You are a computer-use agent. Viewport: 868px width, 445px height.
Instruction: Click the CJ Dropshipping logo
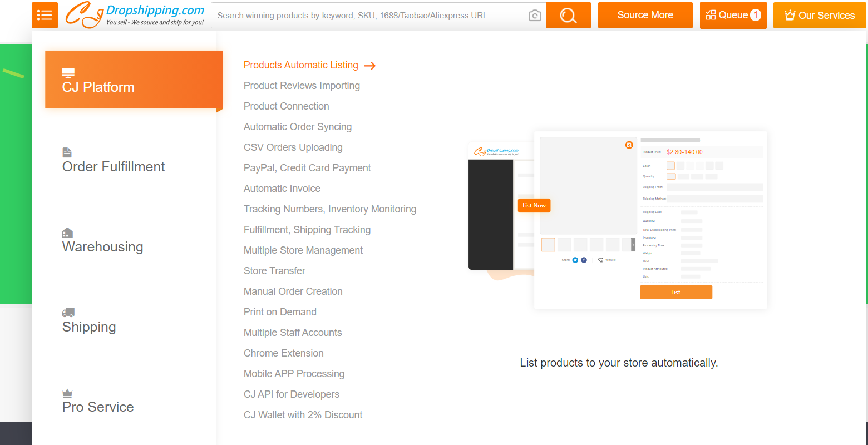click(x=135, y=15)
